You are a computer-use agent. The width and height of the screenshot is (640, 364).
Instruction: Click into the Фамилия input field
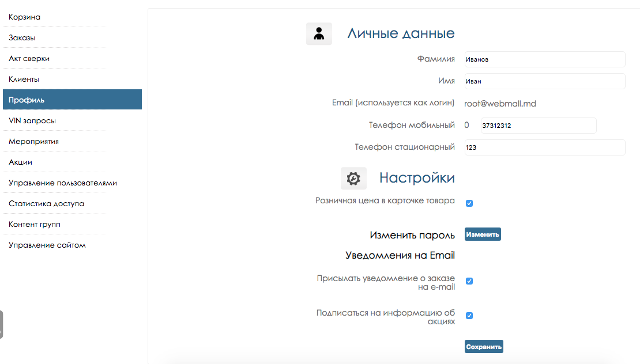(x=544, y=59)
